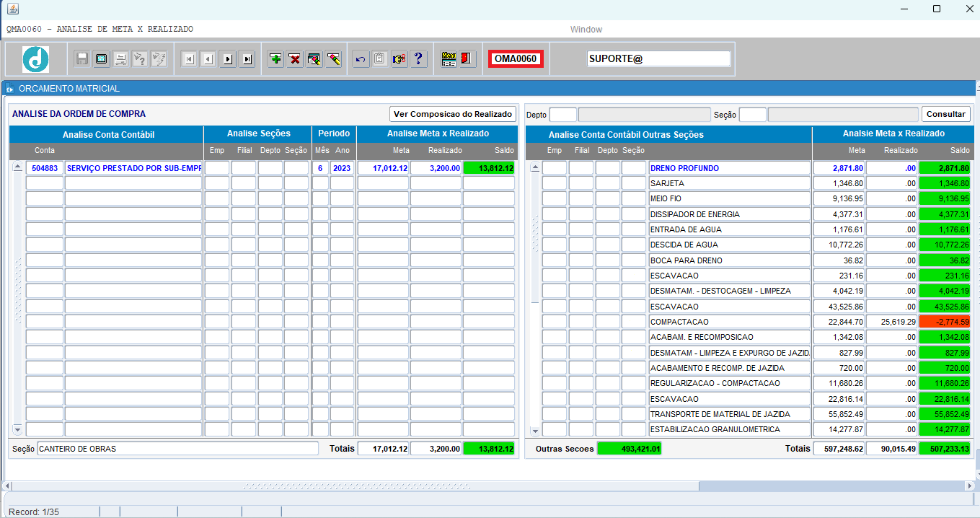Screen dimensions: 980x518
Task: Select SERVIÇO PRESTADO POR SUB-EMPR description cell
Action: (x=133, y=168)
